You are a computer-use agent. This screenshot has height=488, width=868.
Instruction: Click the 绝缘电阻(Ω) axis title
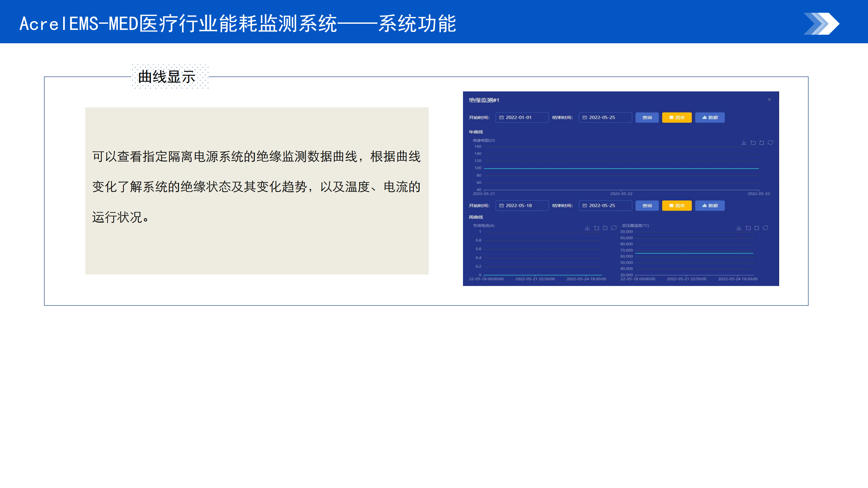[x=483, y=141]
